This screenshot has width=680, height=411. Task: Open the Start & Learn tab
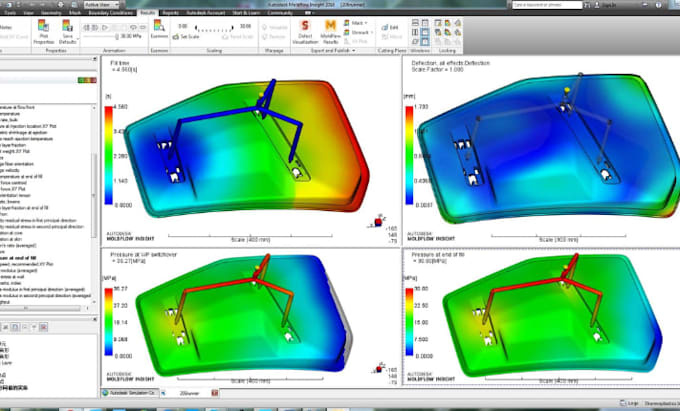click(246, 13)
